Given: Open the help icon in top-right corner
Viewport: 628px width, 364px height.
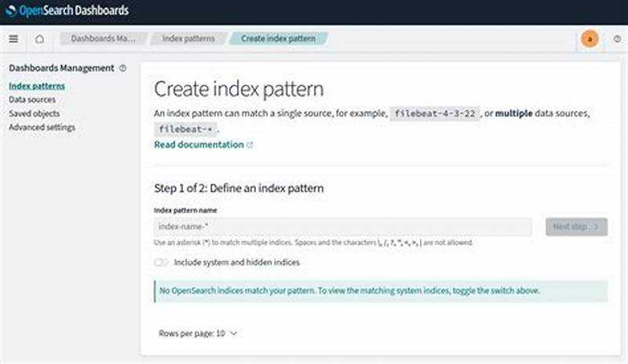Looking at the screenshot, I should pyautogui.click(x=617, y=39).
